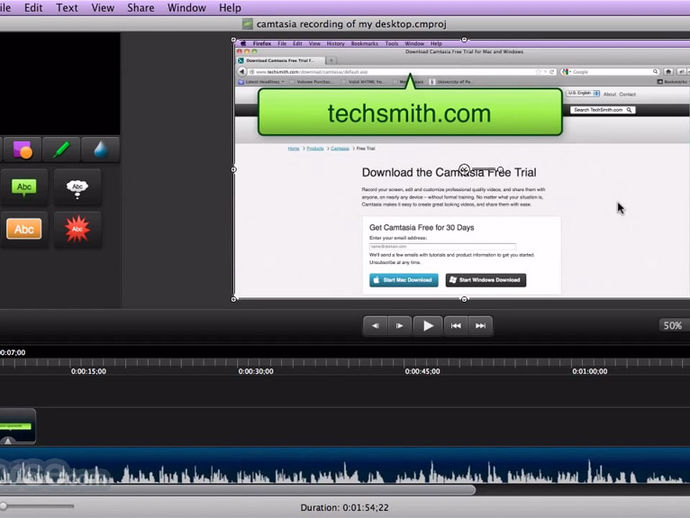Step forward one frame in preview
This screenshot has height=518, width=690.
[400, 326]
